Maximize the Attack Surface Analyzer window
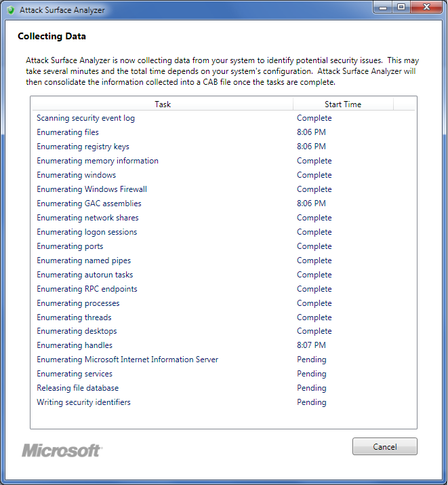Image resolution: width=448 pixels, height=485 pixels. 401,7
